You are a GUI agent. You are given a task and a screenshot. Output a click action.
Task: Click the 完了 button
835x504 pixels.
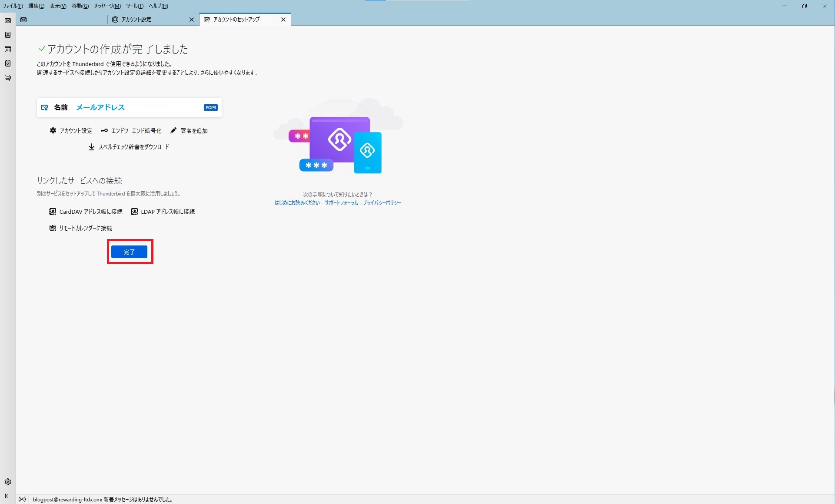[x=129, y=252]
